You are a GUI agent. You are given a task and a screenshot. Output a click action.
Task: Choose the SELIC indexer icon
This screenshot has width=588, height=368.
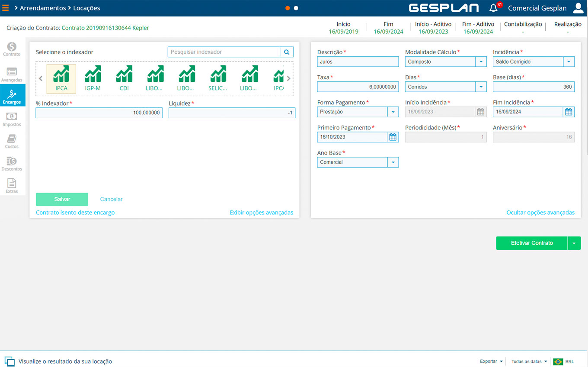pyautogui.click(x=218, y=78)
